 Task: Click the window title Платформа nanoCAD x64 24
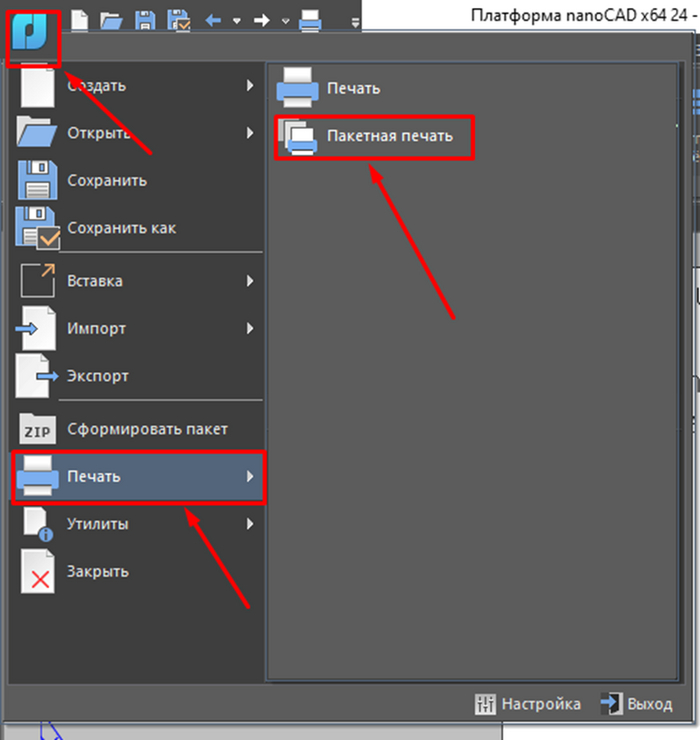(579, 16)
